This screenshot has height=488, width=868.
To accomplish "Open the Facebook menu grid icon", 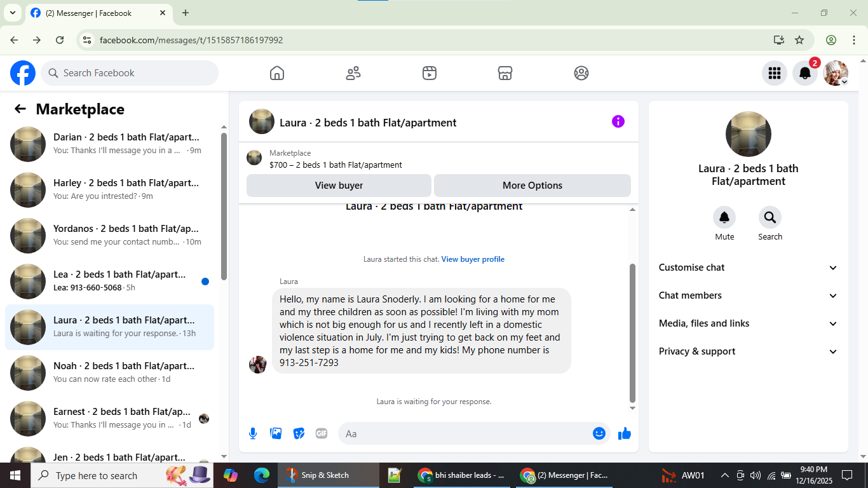I will [x=774, y=73].
